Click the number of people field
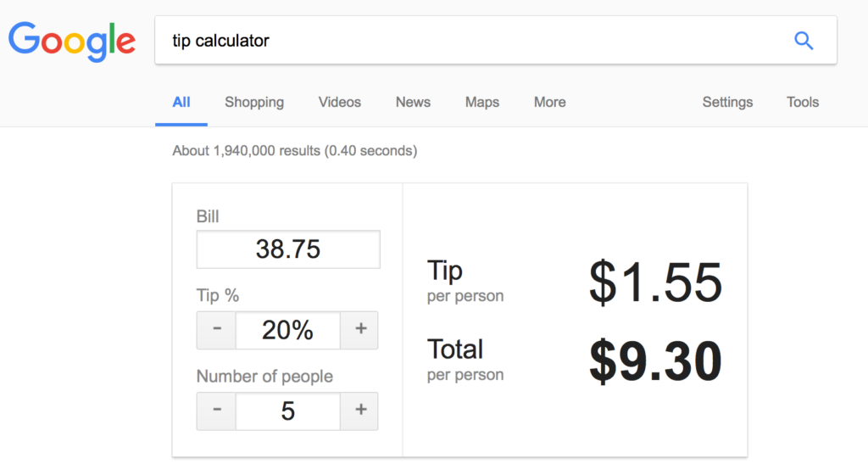 tap(288, 411)
